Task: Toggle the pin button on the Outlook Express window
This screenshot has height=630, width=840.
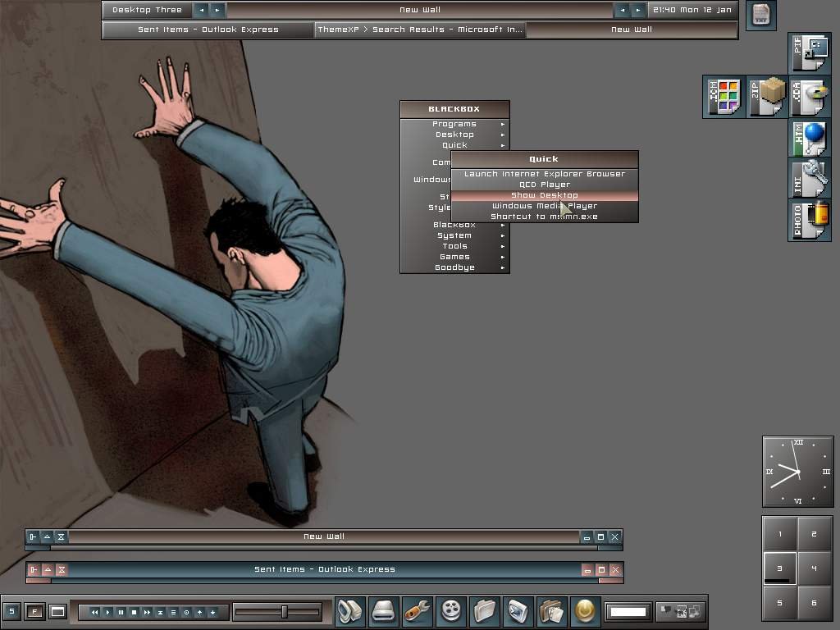Action: point(34,569)
